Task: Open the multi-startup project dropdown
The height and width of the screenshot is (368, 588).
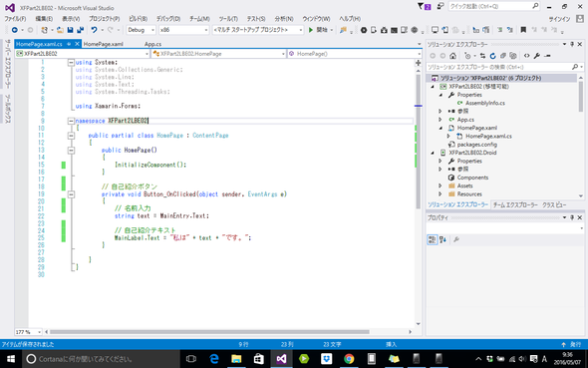Action: pos(258,30)
